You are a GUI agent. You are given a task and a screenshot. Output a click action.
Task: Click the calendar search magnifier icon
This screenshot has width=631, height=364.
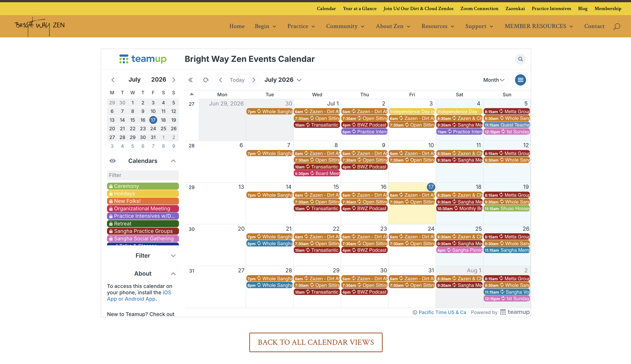point(520,59)
